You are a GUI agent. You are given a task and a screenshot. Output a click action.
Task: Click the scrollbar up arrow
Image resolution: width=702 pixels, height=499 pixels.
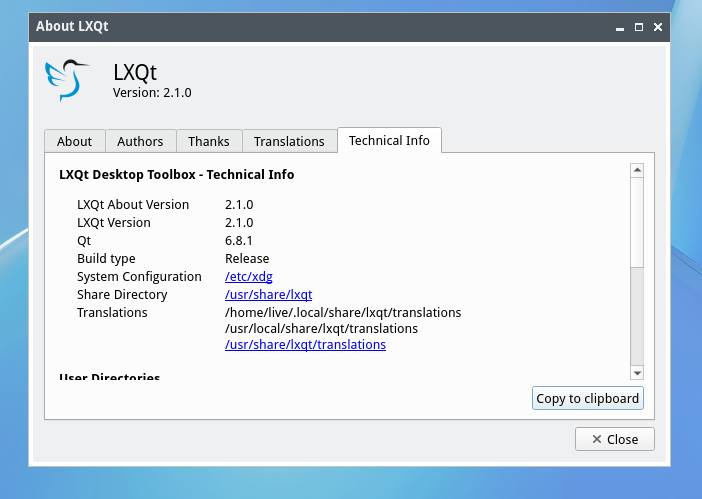[x=637, y=170]
